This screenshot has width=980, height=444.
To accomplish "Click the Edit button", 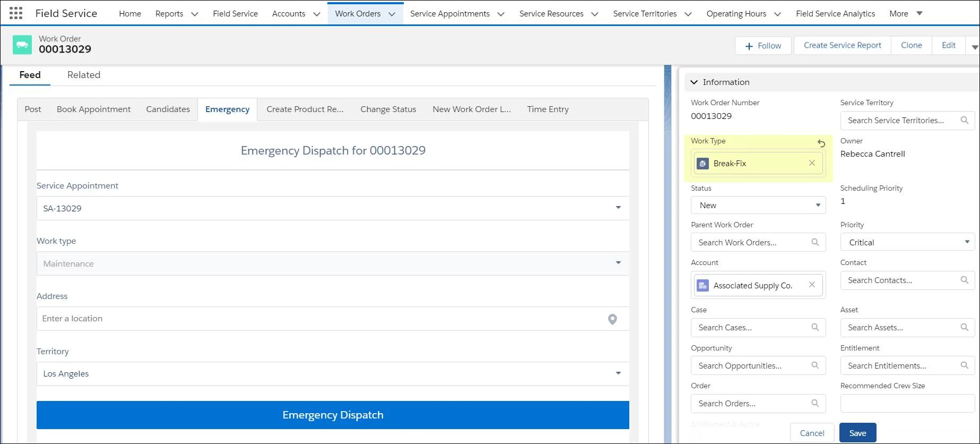I will pyautogui.click(x=949, y=46).
